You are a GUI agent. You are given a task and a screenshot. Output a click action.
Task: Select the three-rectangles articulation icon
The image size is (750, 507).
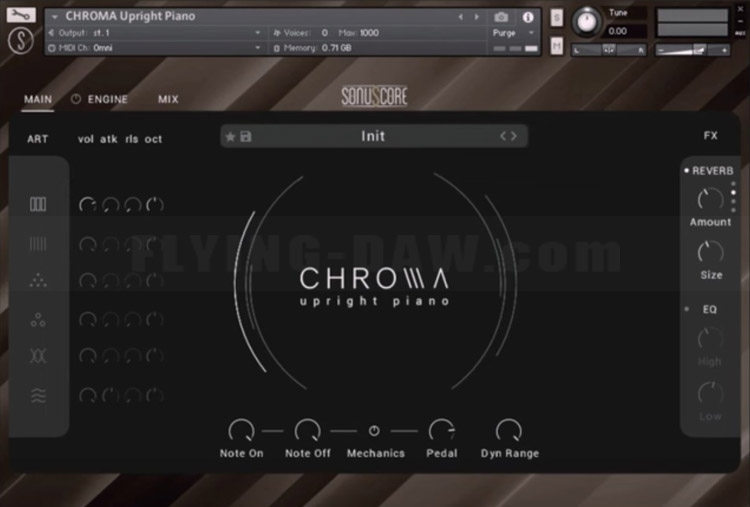point(38,204)
